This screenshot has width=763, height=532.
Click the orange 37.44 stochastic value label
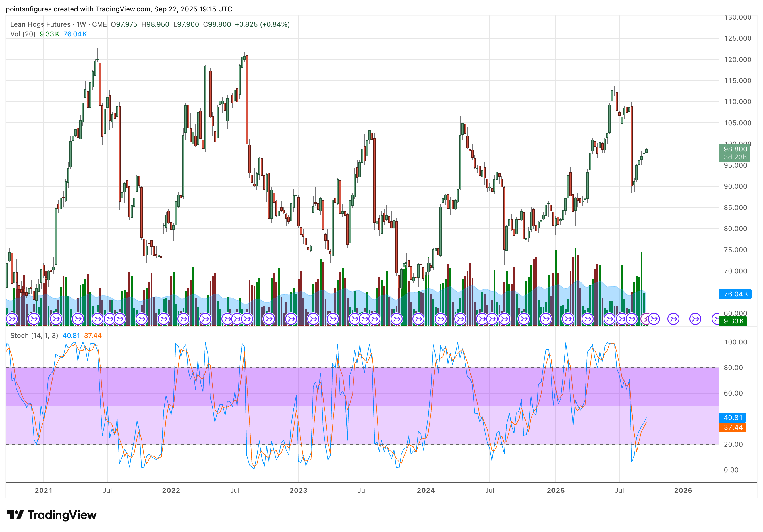tap(732, 427)
